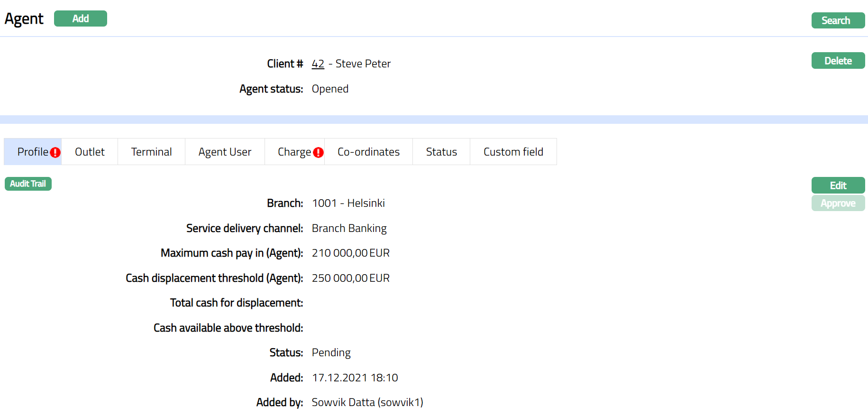The width and height of the screenshot is (868, 416).
Task: Switch to the Outlet tab
Action: click(90, 152)
